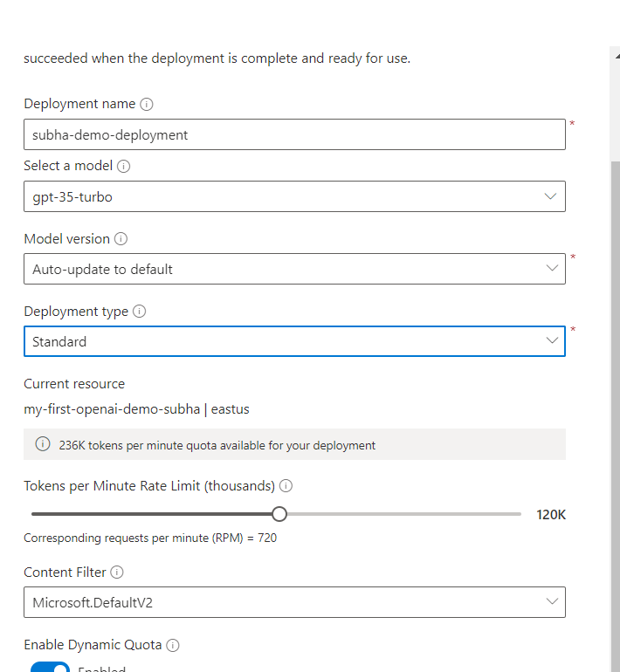The width and height of the screenshot is (620, 672).
Task: Click Content Filter info icon
Action: tap(117, 573)
